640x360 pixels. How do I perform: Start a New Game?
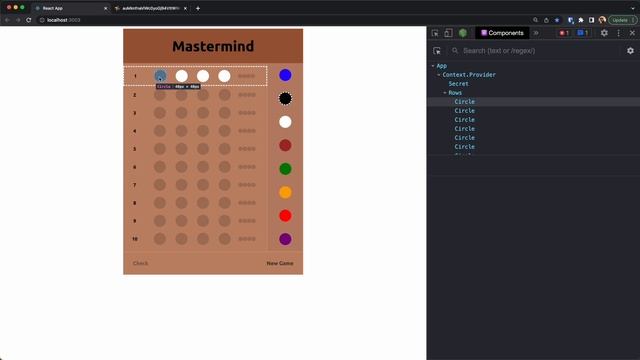280,263
